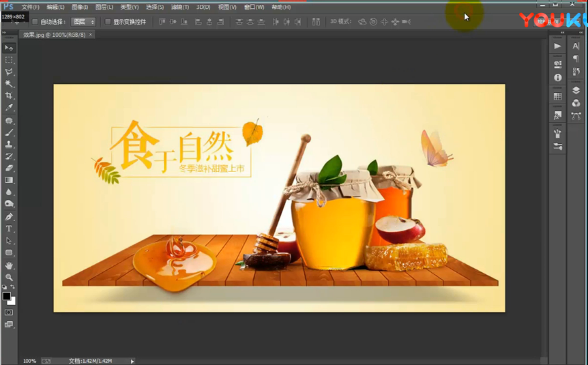The image size is (588, 365).
Task: Open the 选择(S) menu
Action: pos(155,7)
